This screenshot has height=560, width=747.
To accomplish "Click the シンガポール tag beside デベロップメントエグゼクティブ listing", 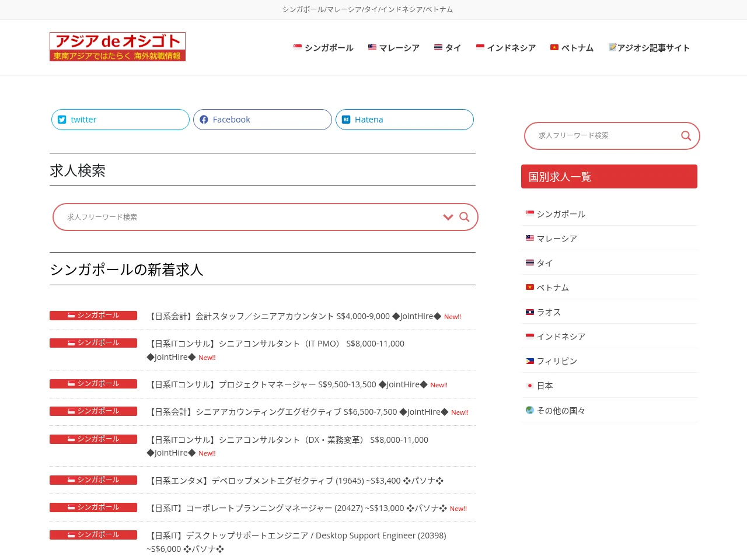I will click(93, 480).
